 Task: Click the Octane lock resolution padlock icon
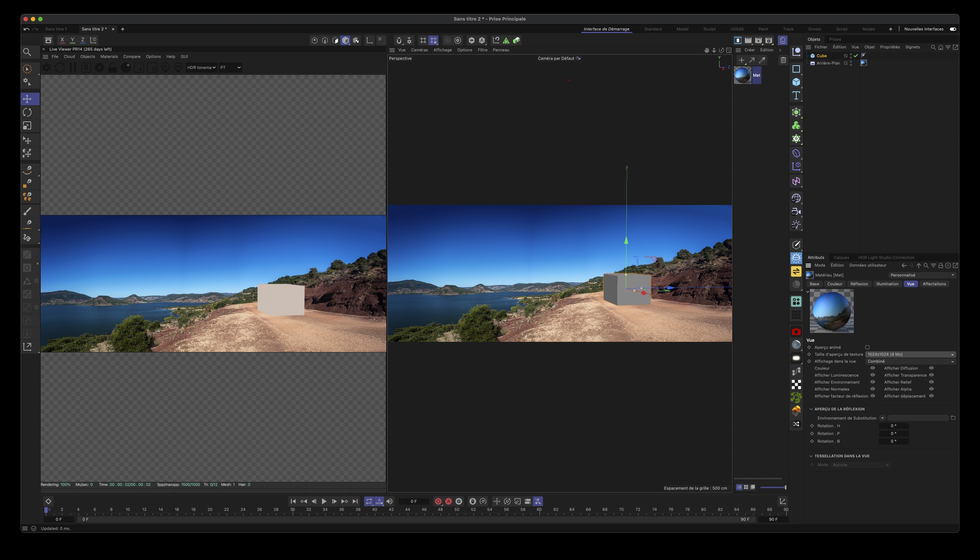pos(112,68)
